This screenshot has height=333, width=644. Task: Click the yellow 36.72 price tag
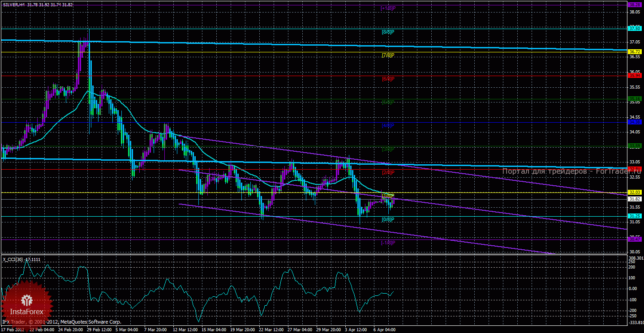click(x=635, y=52)
